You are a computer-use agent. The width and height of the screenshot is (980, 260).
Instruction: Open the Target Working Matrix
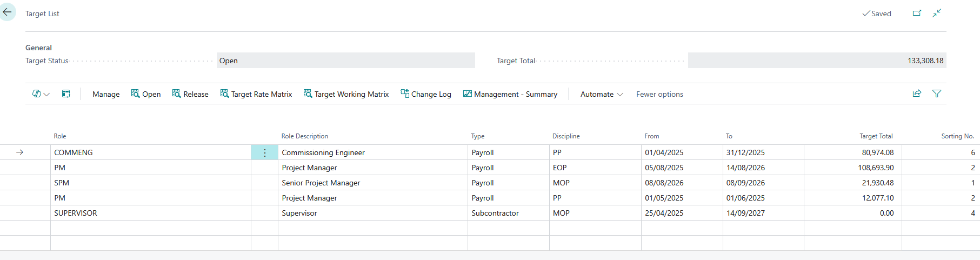pos(346,94)
